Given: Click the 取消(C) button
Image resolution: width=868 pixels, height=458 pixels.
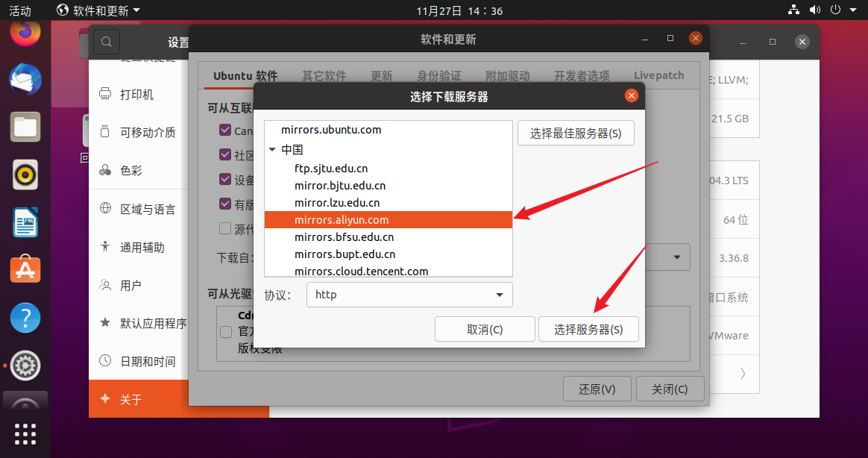Looking at the screenshot, I should click(485, 330).
